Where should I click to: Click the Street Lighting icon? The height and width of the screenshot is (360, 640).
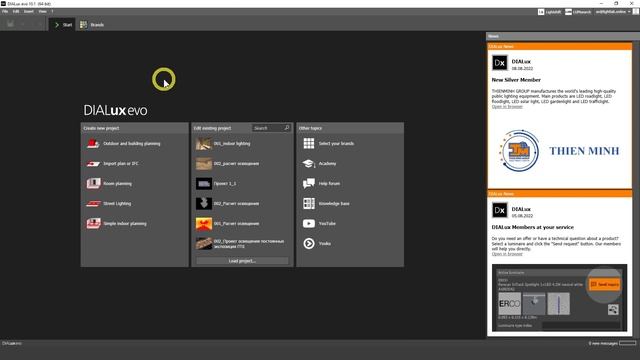[x=93, y=203]
